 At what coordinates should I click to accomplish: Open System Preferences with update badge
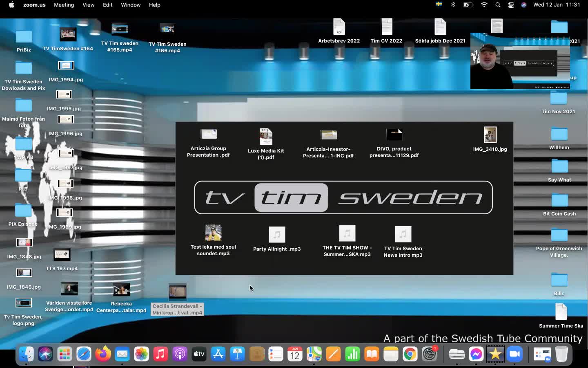429,354
